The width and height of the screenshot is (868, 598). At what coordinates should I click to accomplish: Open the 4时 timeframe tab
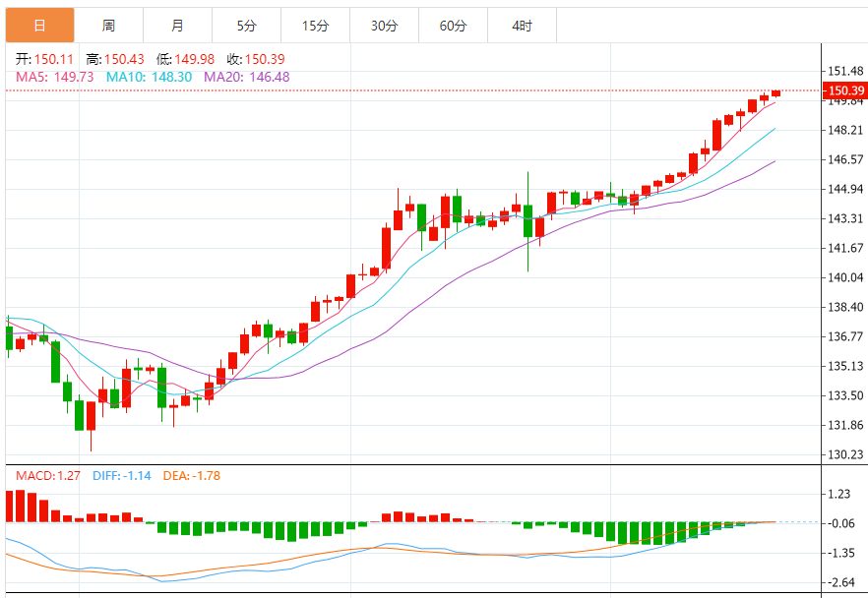pos(522,26)
